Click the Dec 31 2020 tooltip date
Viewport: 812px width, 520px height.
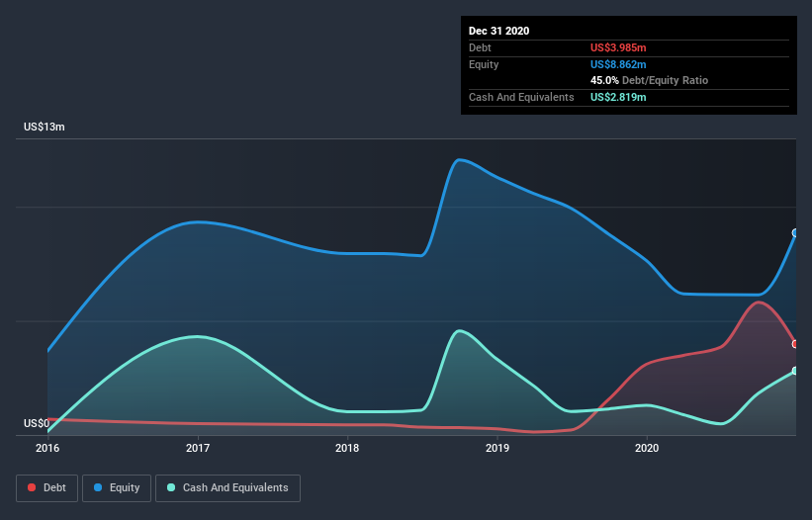[498, 31]
